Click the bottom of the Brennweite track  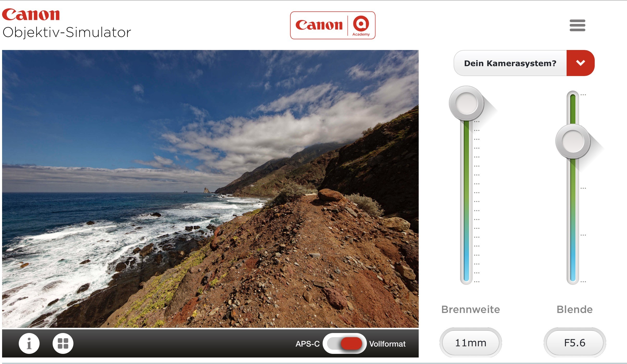tap(466, 279)
